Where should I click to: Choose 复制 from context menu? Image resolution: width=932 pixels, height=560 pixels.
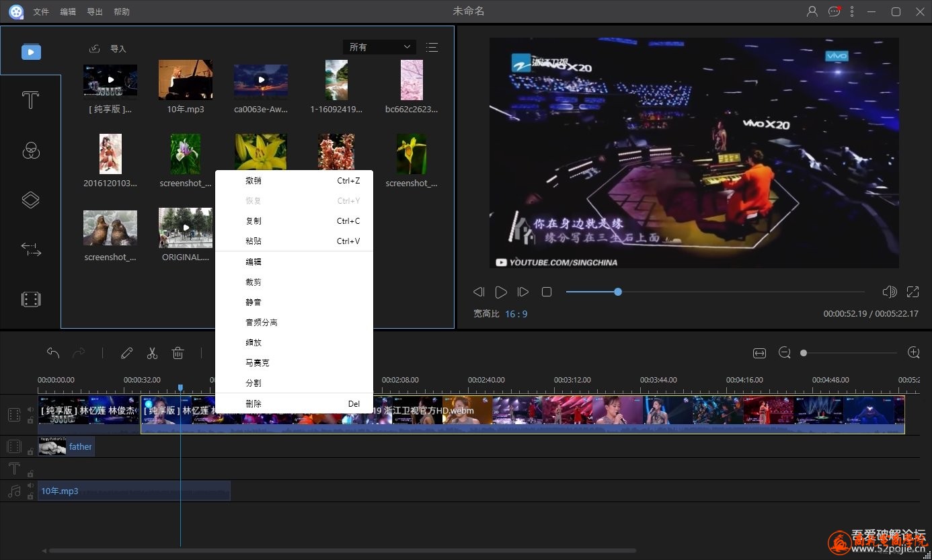[x=294, y=221]
